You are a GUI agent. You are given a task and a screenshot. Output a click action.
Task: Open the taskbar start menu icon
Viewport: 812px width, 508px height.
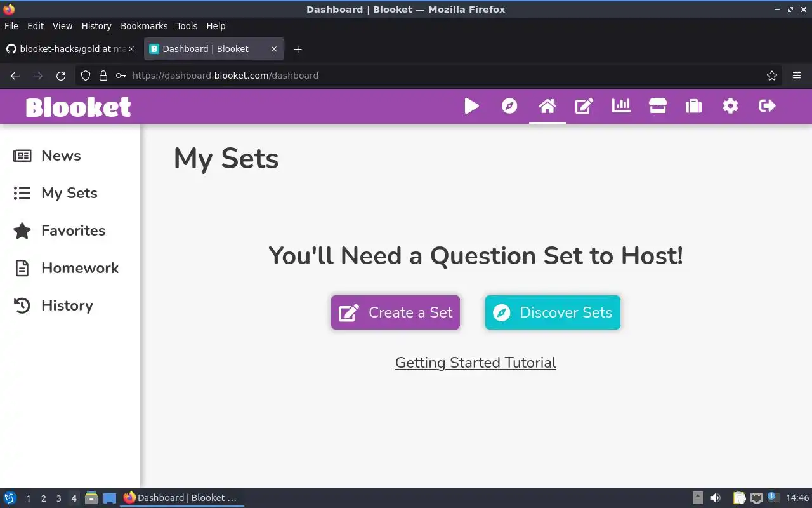[10, 498]
